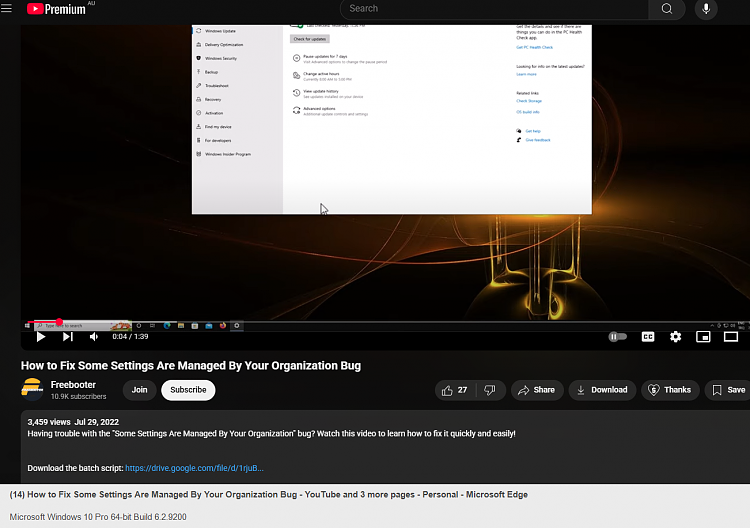Skip to the next video

pyautogui.click(x=68, y=337)
